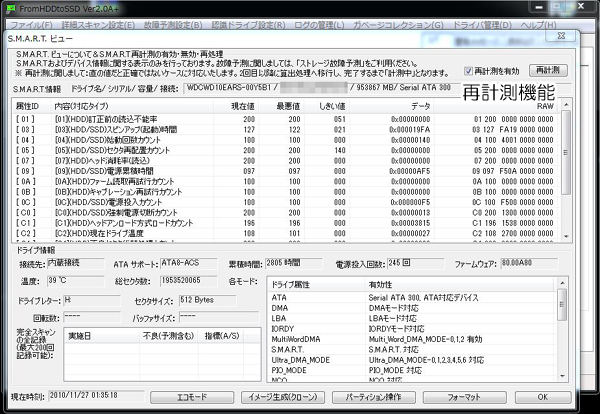600x414 pixels.
Task: Click the フォーマット button
Action: click(x=464, y=397)
